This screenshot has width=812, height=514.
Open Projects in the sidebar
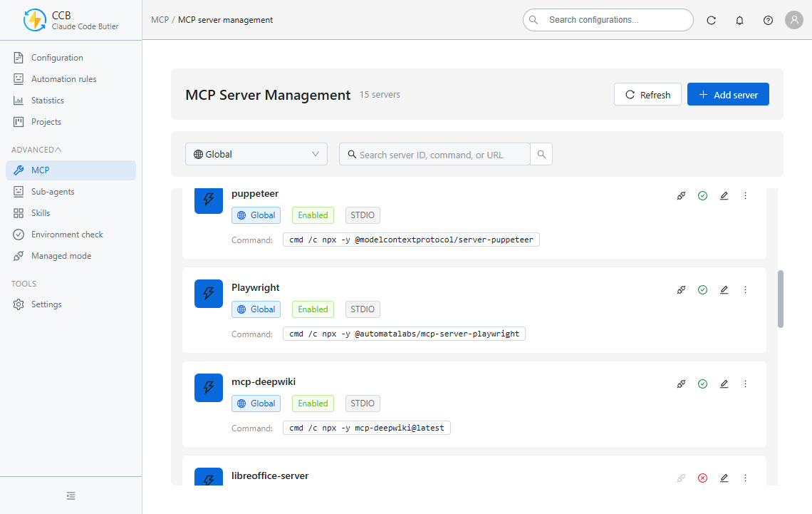[x=71, y=122]
